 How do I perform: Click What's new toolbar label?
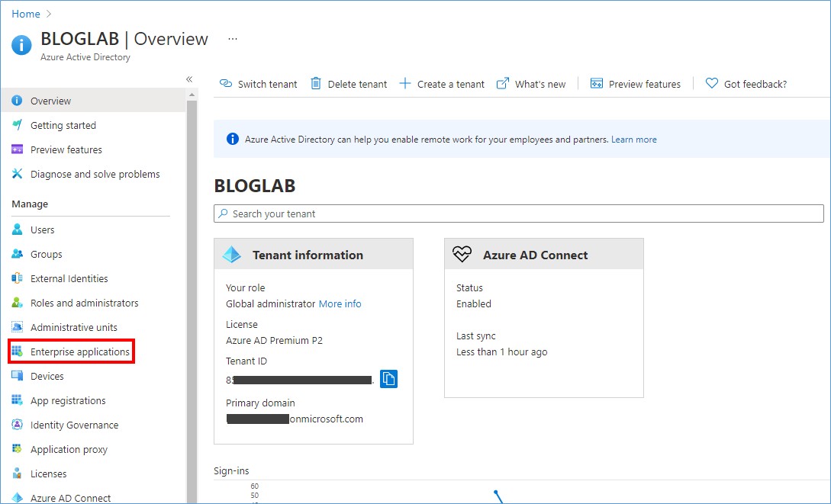(540, 84)
